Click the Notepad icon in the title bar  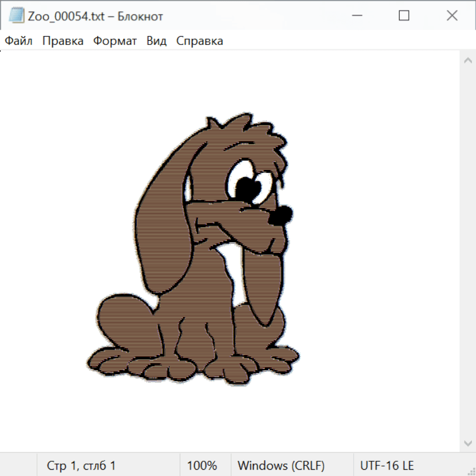[x=16, y=16]
